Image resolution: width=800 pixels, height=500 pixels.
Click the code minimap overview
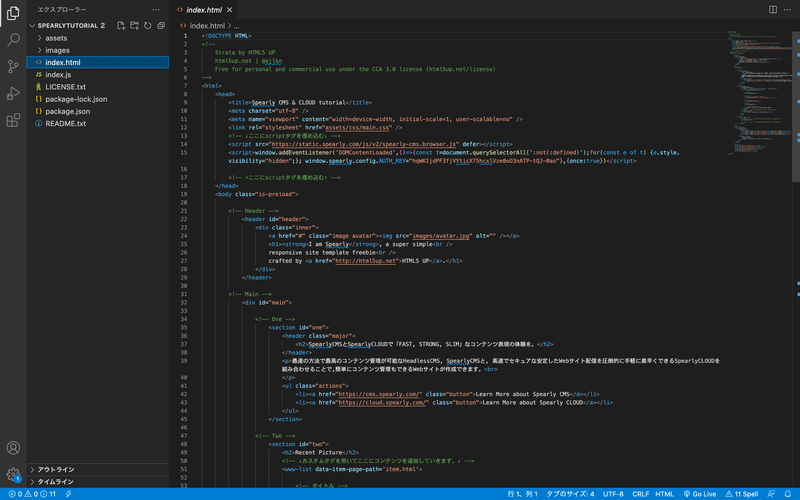click(759, 92)
